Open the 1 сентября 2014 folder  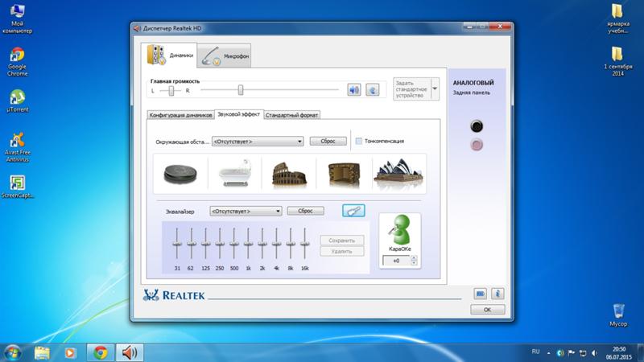point(617,62)
